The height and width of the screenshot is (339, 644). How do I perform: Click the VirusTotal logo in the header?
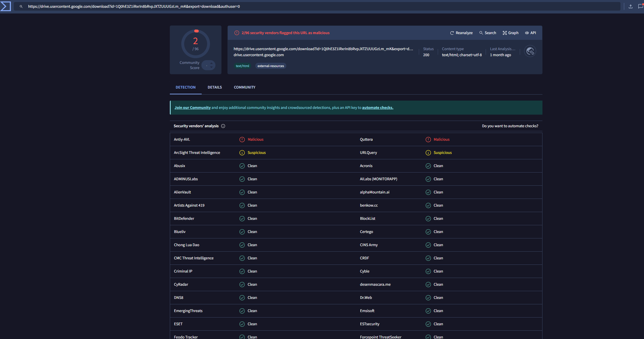pos(5,6)
